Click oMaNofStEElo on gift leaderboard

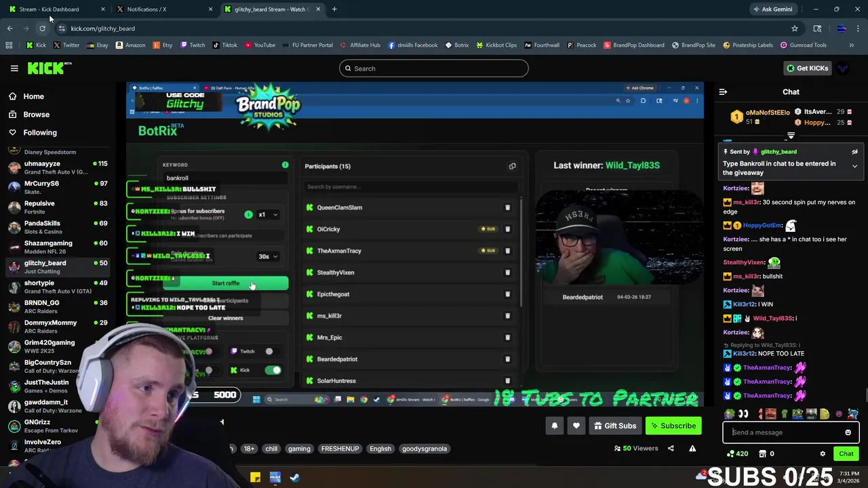coord(768,113)
